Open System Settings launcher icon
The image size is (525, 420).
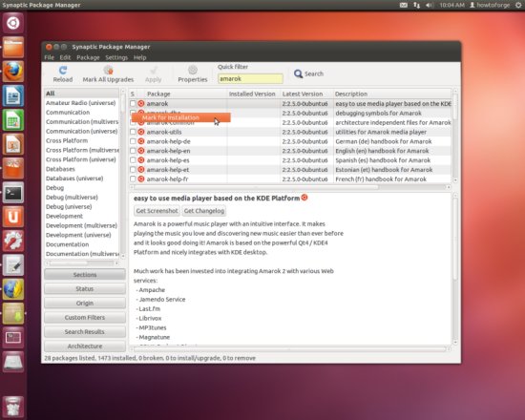[13, 241]
